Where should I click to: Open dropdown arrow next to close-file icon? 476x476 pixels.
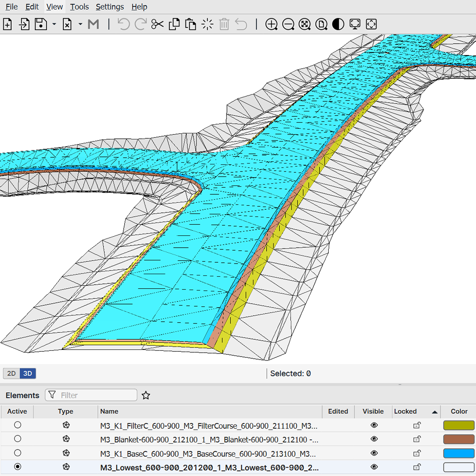tap(80, 24)
